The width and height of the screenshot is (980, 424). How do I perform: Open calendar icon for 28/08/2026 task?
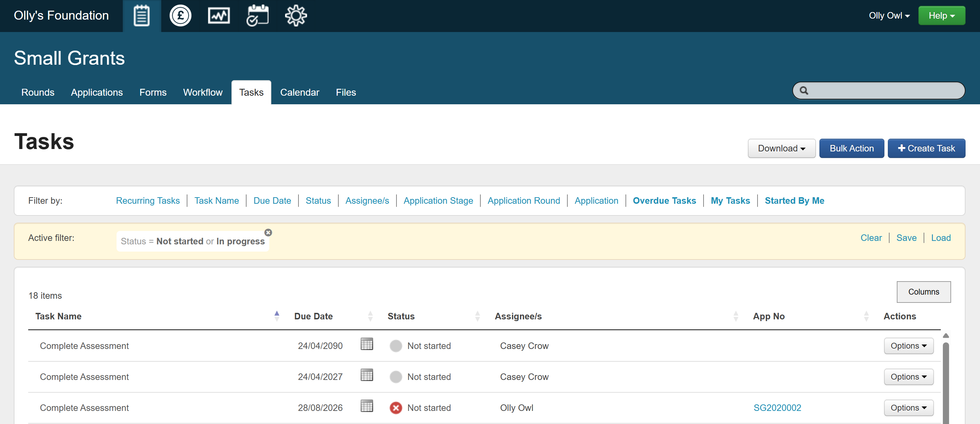point(367,406)
